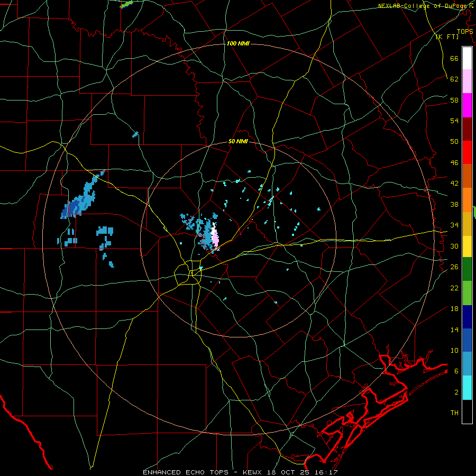Image resolution: width=476 pixels, height=476 pixels.
Task: Click the 'K FT' legend unit label
Action: (447, 36)
